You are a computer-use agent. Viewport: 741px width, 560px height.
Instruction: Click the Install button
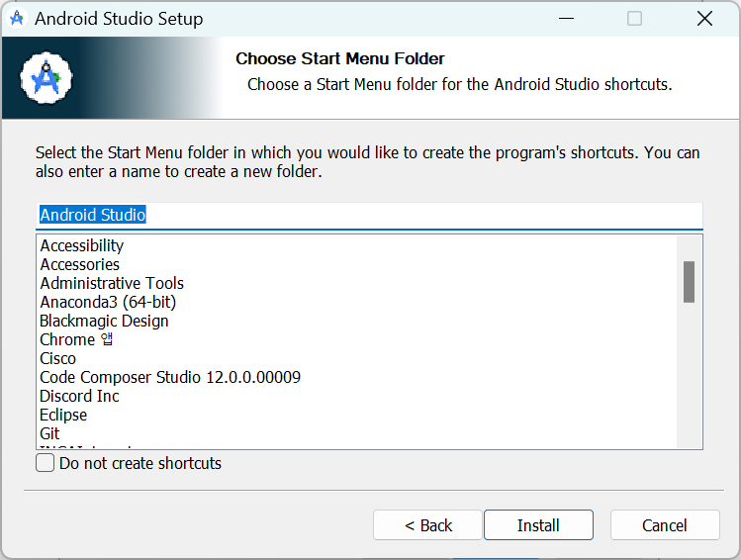tap(538, 525)
